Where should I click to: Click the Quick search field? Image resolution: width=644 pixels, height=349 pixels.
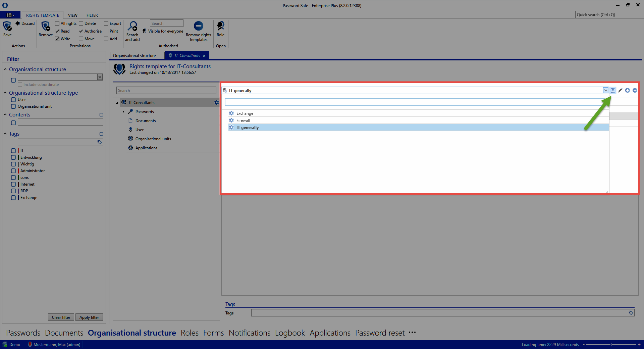pos(608,15)
